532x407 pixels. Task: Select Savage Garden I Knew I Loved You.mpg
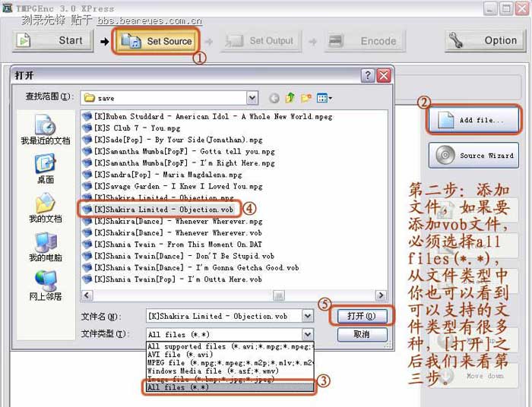173,186
